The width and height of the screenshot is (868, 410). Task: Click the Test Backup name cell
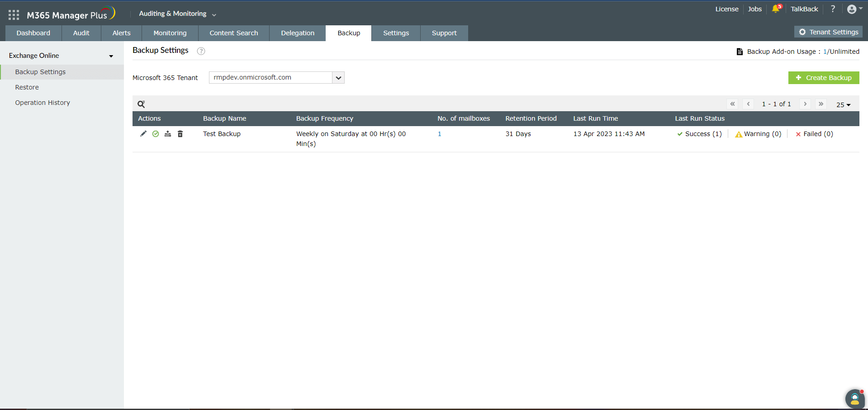[x=222, y=134]
